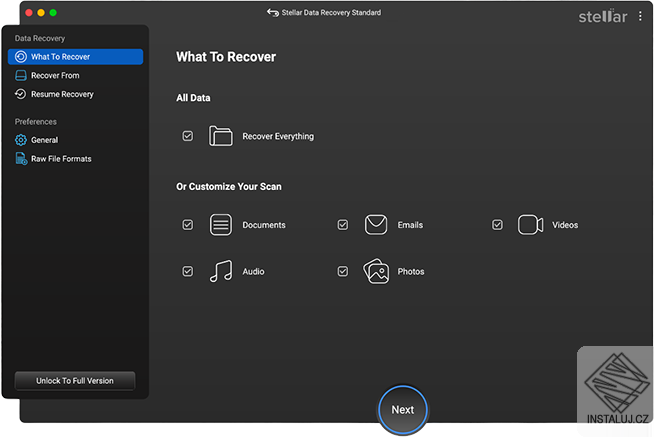Open the three-dot more options menu

(x=640, y=16)
